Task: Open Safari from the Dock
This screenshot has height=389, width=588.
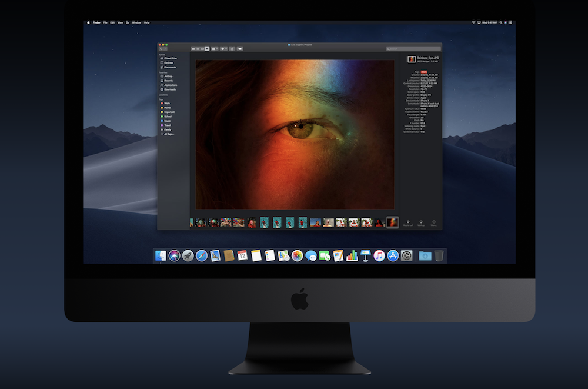Action: click(x=201, y=255)
